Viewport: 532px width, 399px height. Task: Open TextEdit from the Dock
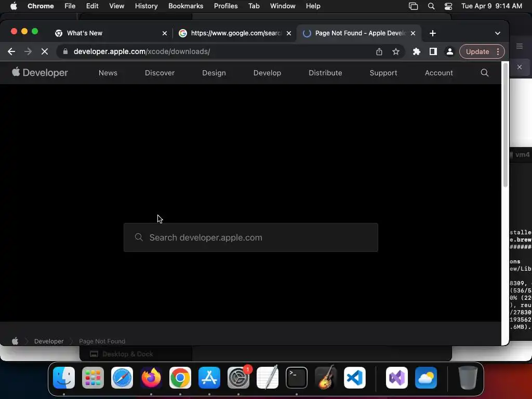[x=268, y=378]
